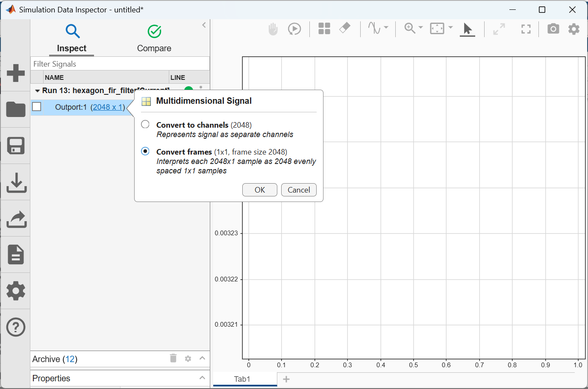588x389 pixels.
Task: Open the Report document icon
Action: 16,254
